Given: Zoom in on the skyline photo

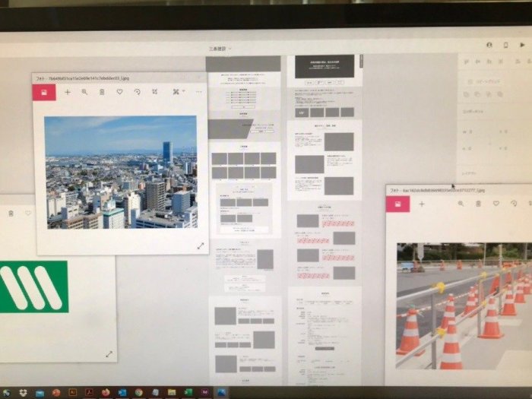Looking at the screenshot, I should [84, 92].
